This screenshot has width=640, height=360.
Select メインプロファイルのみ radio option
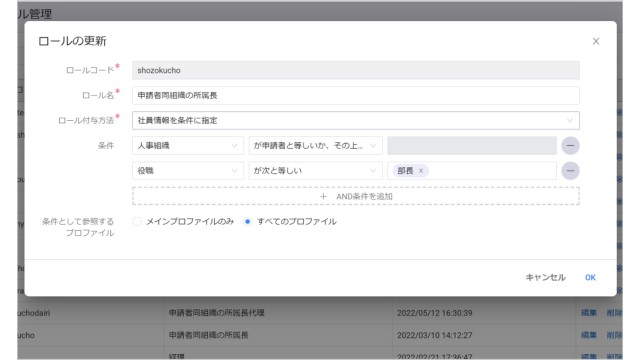click(137, 222)
